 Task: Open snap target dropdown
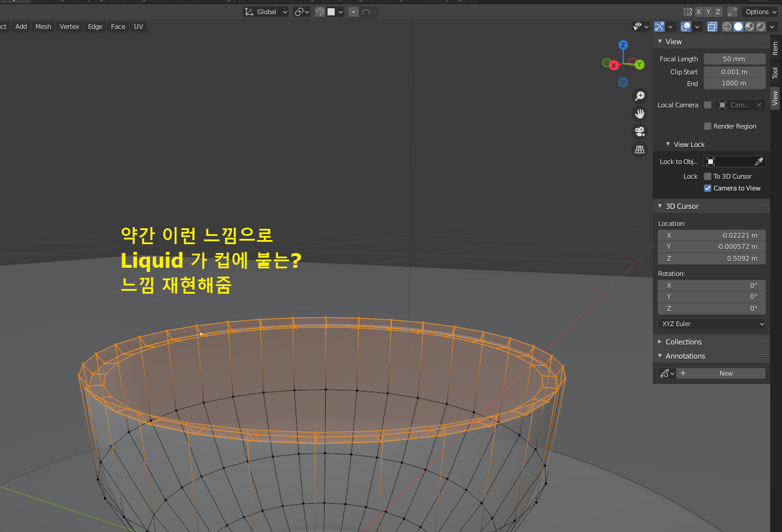tap(335, 12)
